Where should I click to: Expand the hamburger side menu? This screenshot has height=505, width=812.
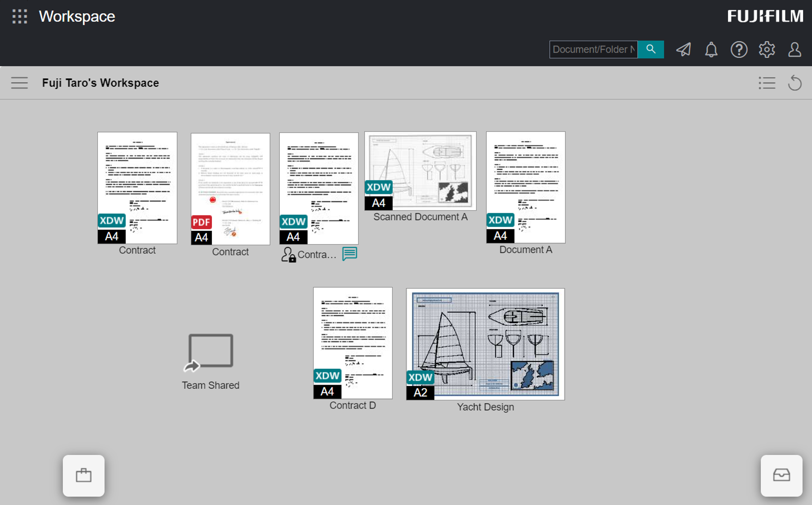[x=19, y=83]
